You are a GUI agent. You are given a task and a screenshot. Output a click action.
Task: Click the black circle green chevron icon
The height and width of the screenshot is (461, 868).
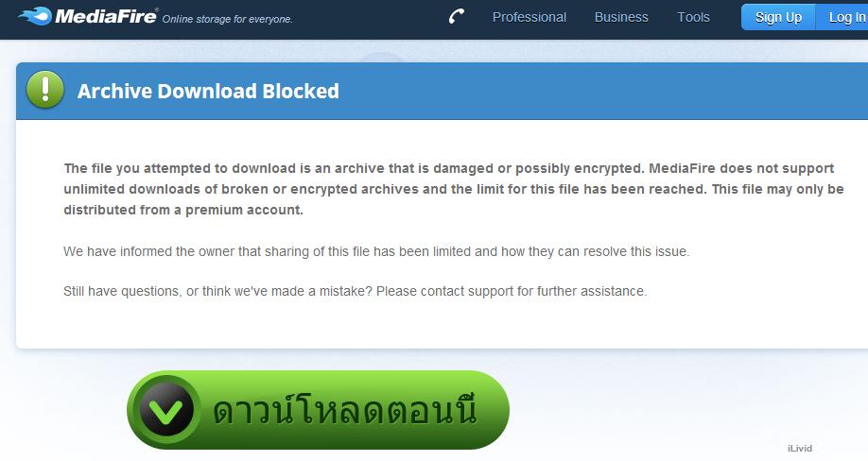(166, 410)
